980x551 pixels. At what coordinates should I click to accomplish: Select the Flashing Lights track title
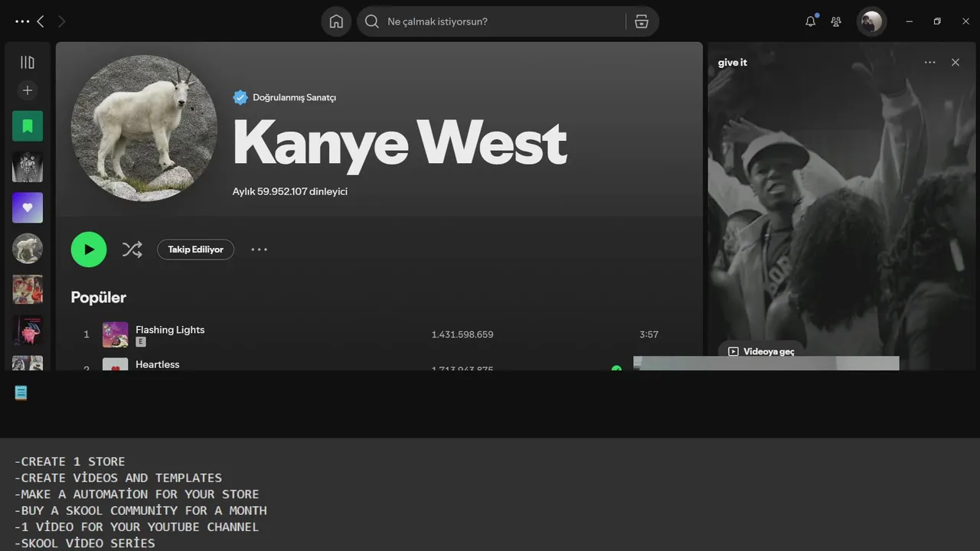(170, 330)
